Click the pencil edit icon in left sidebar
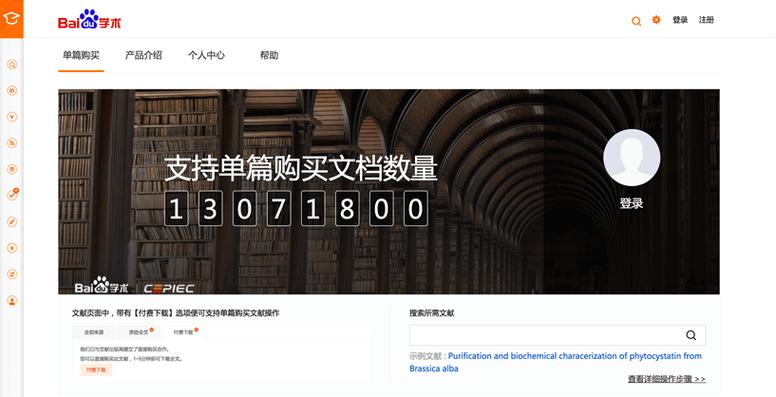Viewport: 776px width, 397px height. click(x=12, y=222)
